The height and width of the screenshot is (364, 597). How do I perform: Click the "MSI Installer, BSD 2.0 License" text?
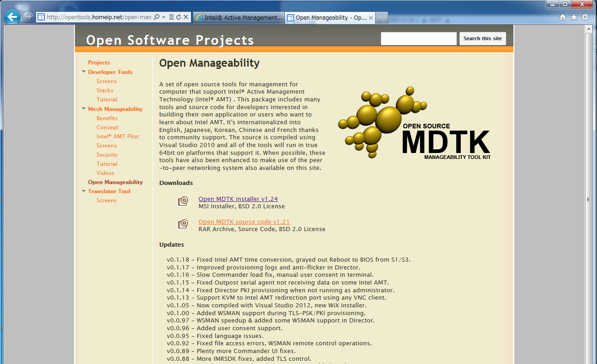click(x=242, y=206)
